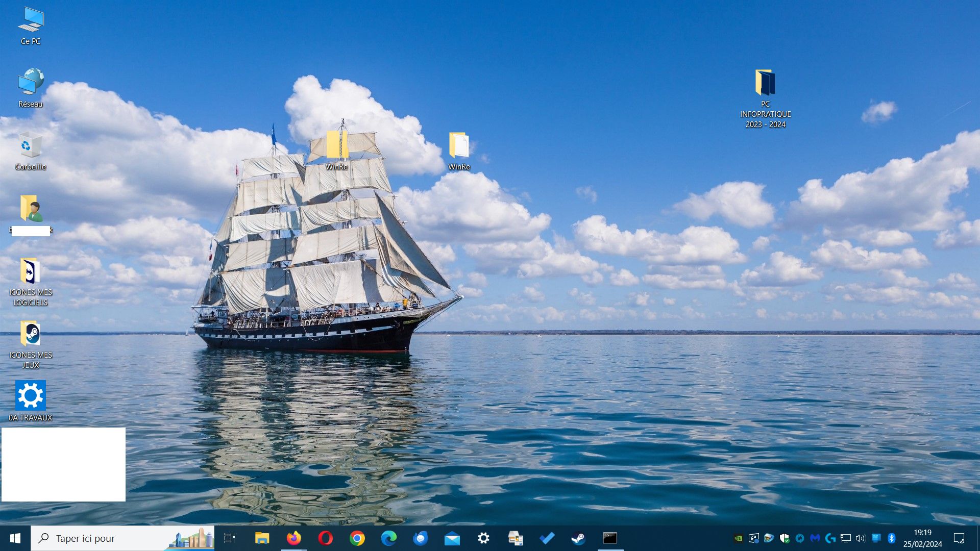The image size is (980, 551).
Task: Open the notification action center
Action: 959,538
